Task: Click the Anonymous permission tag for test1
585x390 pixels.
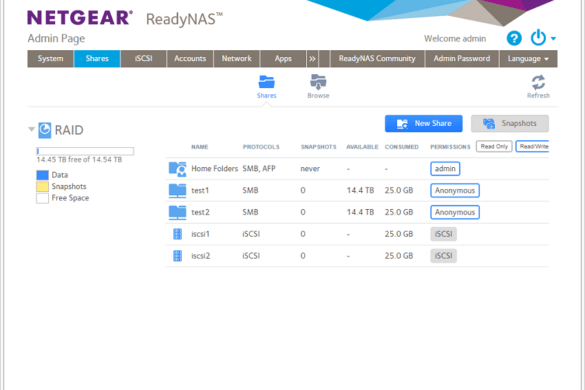Action: point(455,190)
